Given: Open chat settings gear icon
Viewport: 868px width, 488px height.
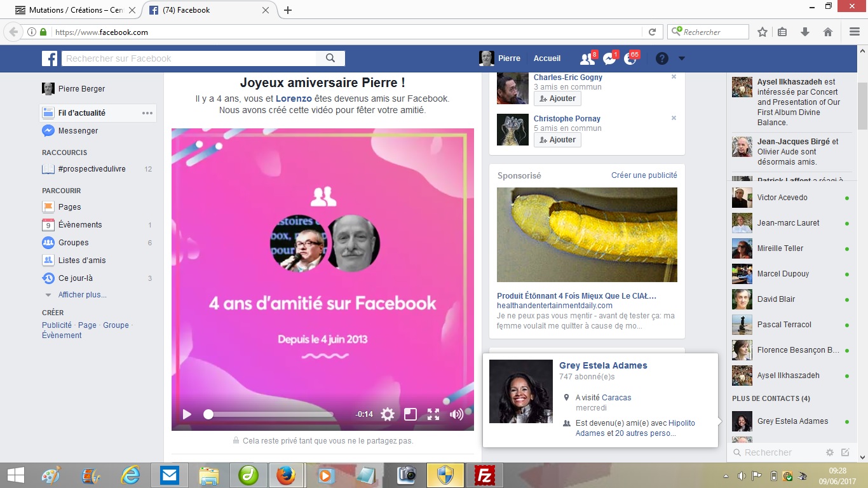Looking at the screenshot, I should pos(830,452).
